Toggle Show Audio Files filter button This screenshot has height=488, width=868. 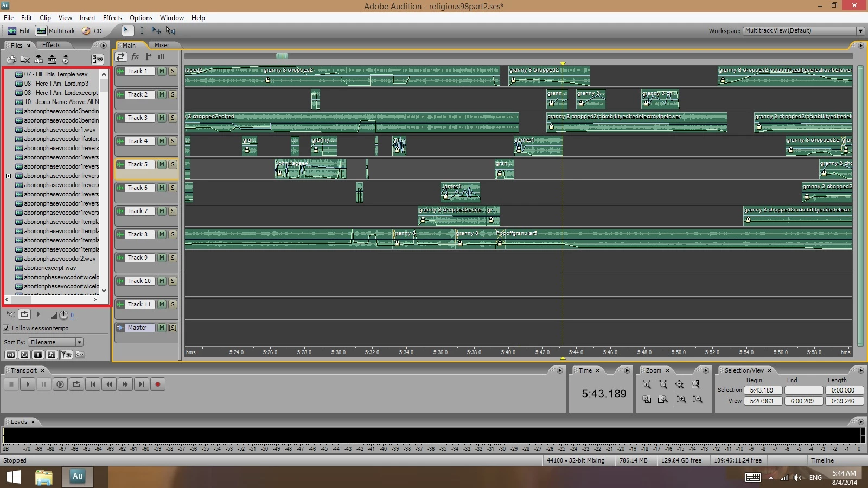click(x=10, y=355)
